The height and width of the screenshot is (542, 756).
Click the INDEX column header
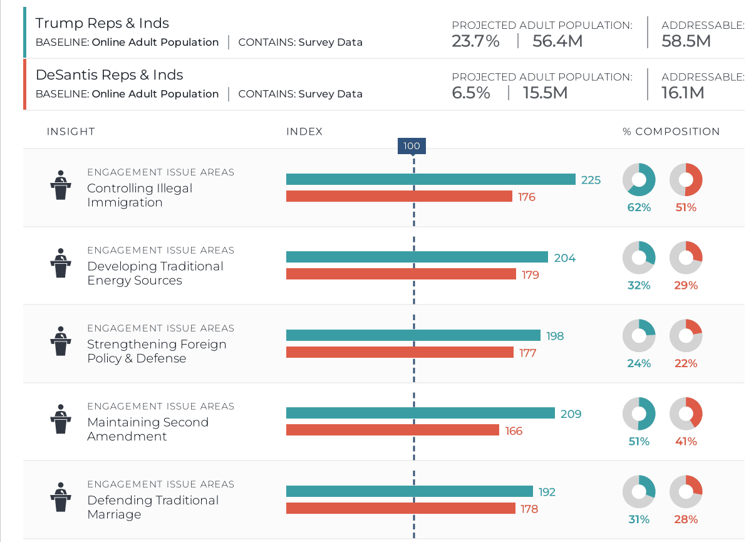[x=304, y=132]
